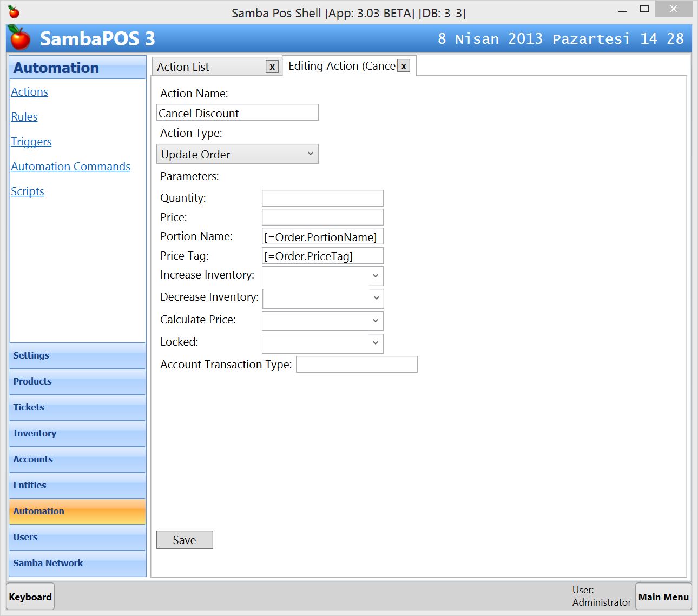This screenshot has height=616, width=698.
Task: Click the Keyboard button
Action: (x=30, y=597)
